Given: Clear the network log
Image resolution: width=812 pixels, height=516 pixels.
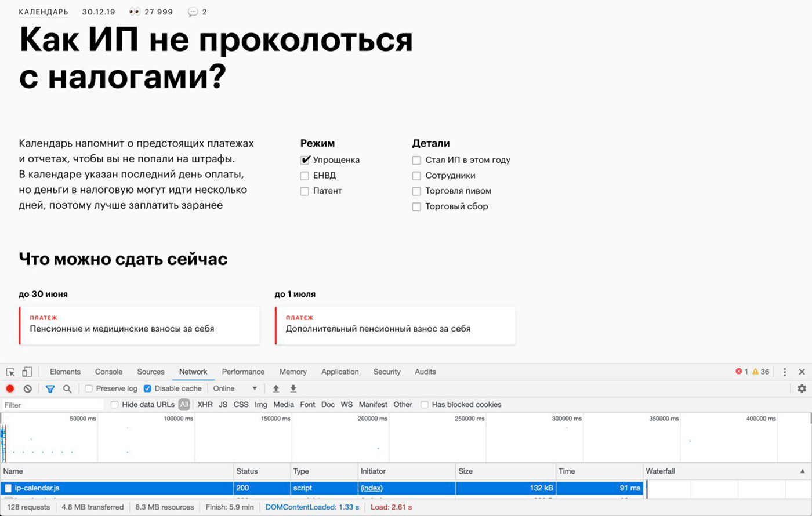Looking at the screenshot, I should pos(27,388).
